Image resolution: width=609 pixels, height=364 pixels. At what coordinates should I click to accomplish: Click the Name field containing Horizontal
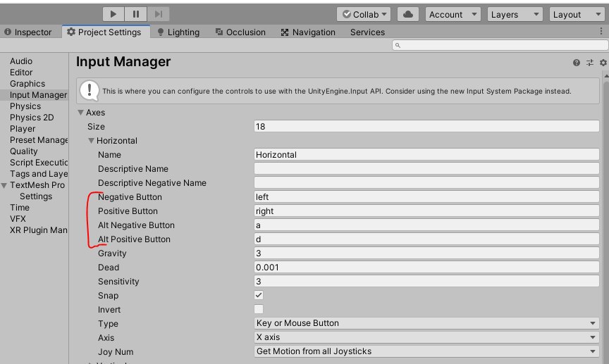click(x=426, y=155)
